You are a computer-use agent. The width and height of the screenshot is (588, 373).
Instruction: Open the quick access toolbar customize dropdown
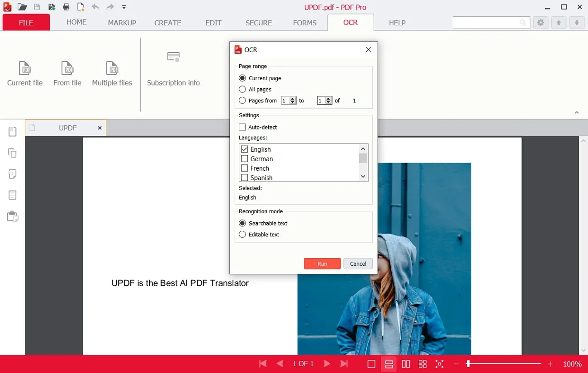(124, 7)
